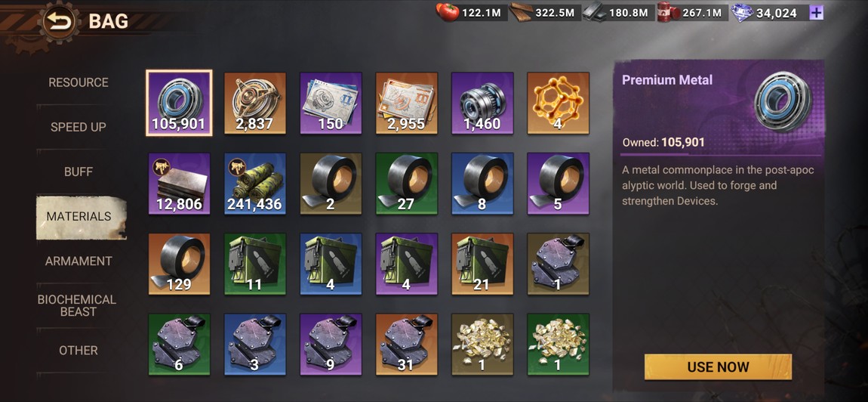Viewport: 868px width, 402px height.
Task: Switch to the Biochemical Beast tab
Action: point(77,305)
